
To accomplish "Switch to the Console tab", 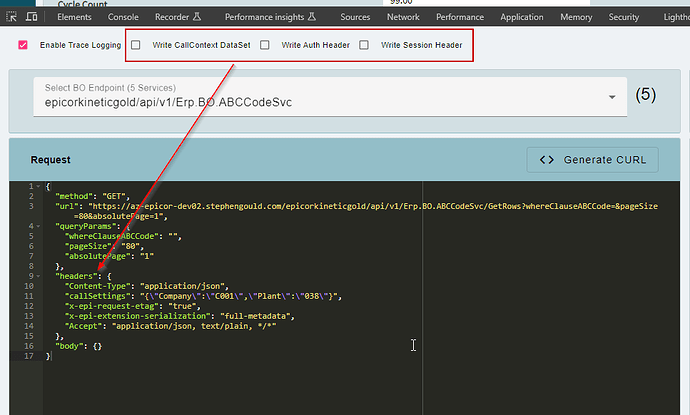I will tap(123, 17).
